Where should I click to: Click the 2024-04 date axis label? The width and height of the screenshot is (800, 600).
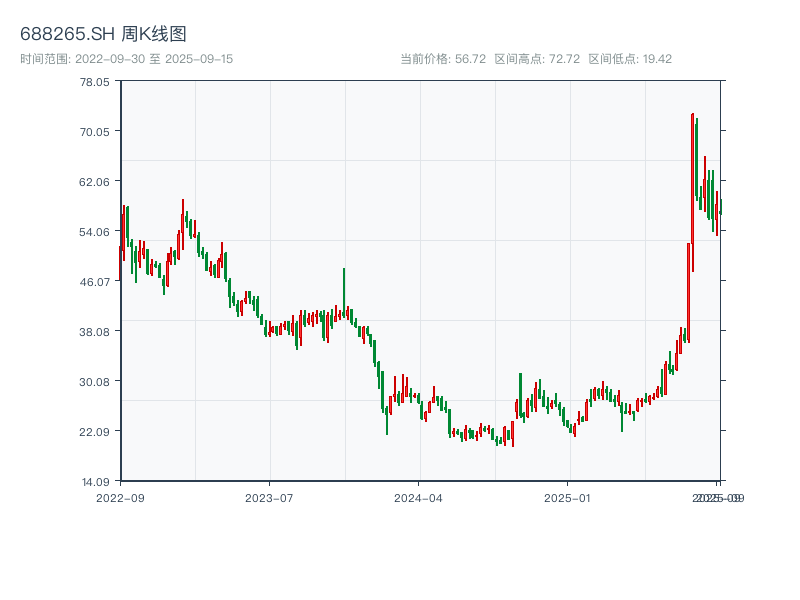pos(419,497)
